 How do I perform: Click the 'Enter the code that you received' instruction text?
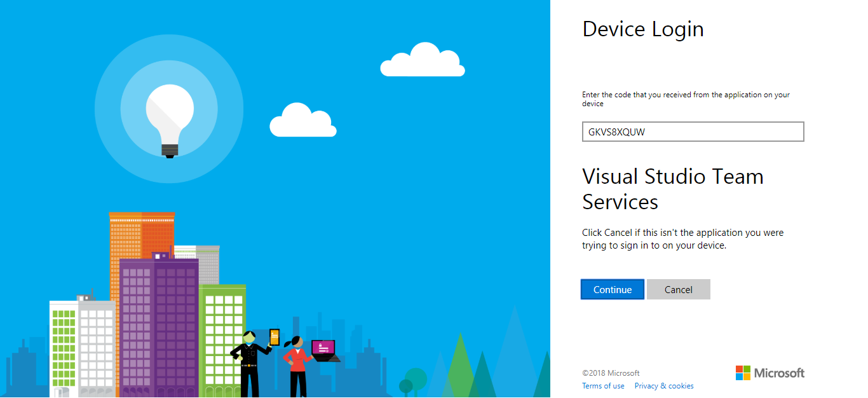[686, 99]
